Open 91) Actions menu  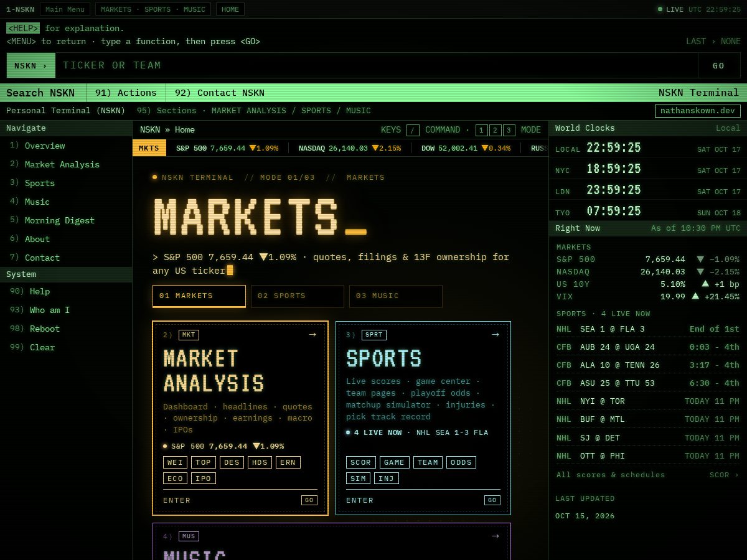pyautogui.click(x=126, y=93)
